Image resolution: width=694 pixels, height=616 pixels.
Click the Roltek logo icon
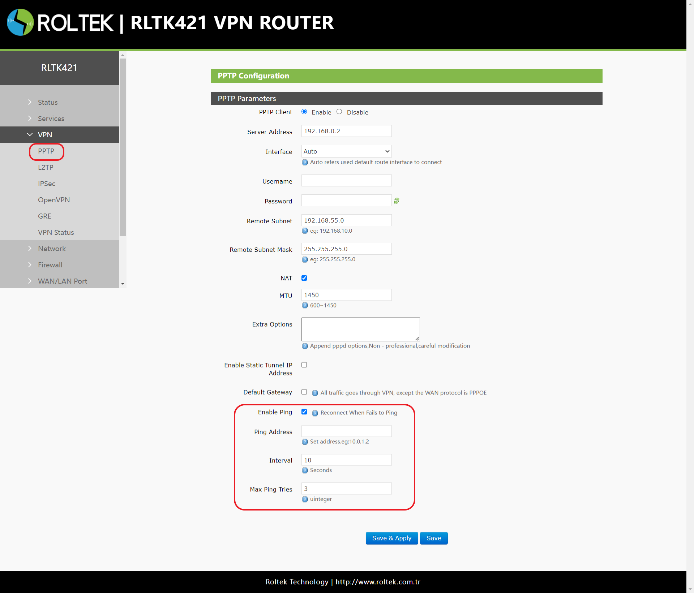point(20,22)
